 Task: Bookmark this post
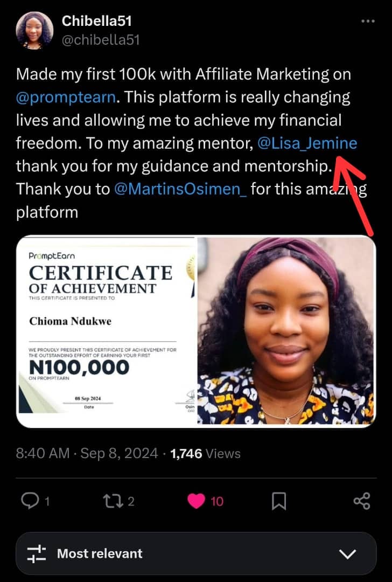coord(279,501)
